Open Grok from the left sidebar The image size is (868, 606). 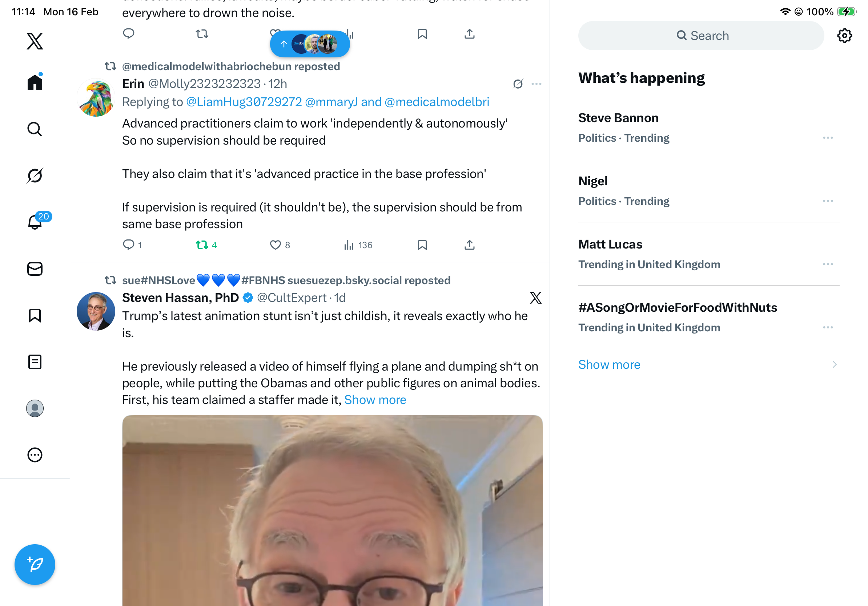coord(35,175)
